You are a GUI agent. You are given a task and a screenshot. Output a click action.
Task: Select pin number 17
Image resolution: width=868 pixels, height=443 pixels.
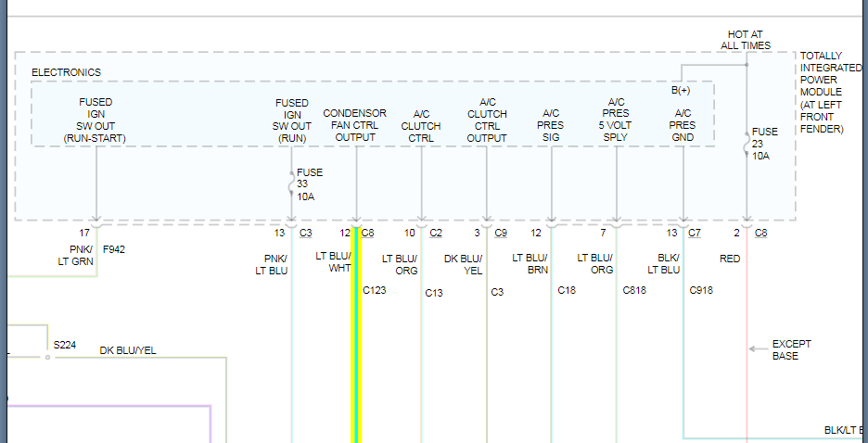[x=84, y=234]
